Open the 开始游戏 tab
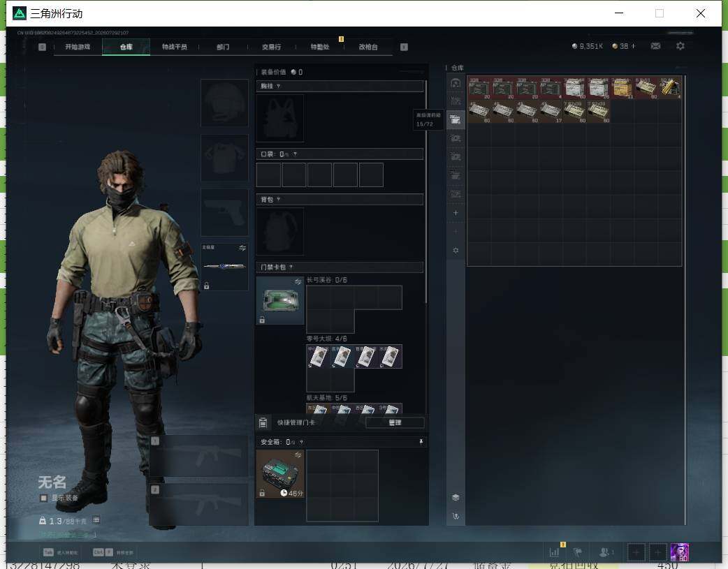 pos(78,47)
